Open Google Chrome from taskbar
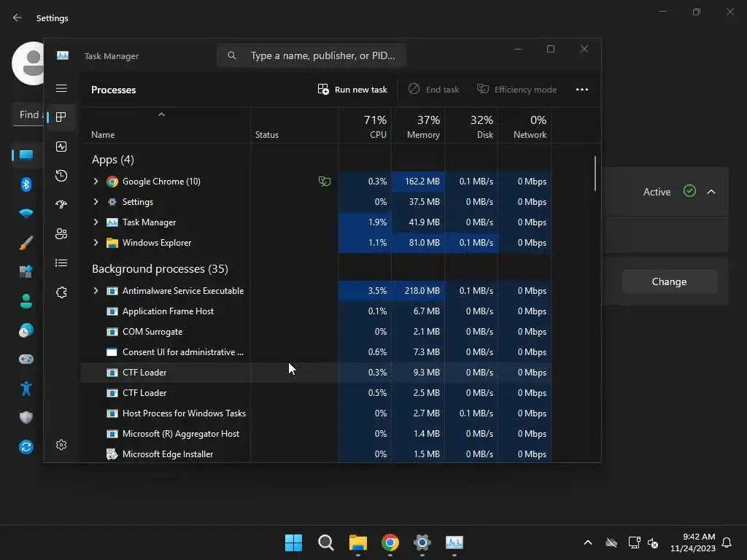Screen dimensions: 747x560 click(390, 542)
